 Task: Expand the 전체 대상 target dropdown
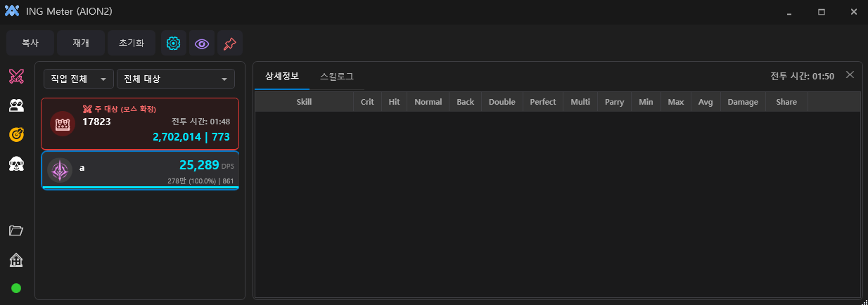(x=176, y=79)
